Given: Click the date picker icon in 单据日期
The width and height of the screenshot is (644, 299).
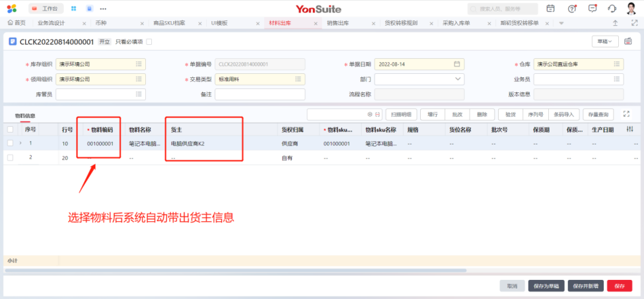Looking at the screenshot, I should [x=456, y=64].
